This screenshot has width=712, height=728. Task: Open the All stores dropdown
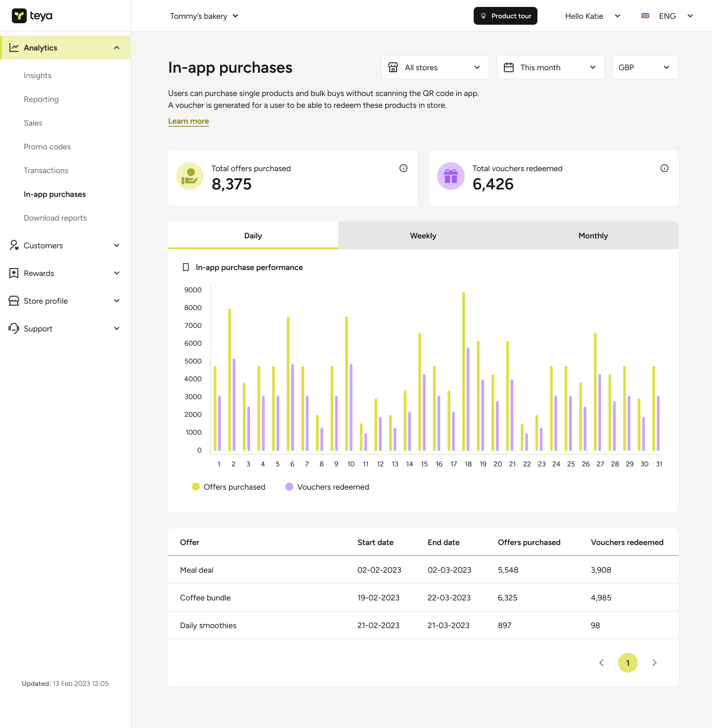(x=435, y=67)
